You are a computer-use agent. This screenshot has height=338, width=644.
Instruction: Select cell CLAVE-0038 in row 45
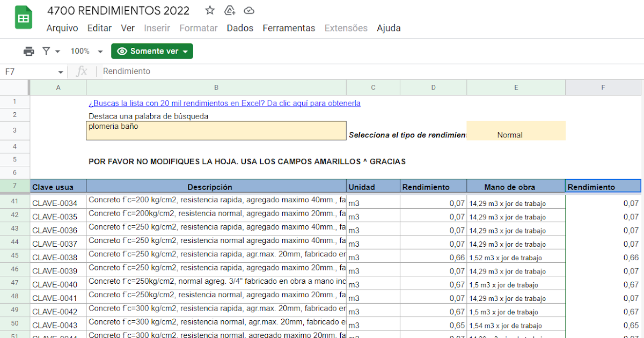pos(58,257)
